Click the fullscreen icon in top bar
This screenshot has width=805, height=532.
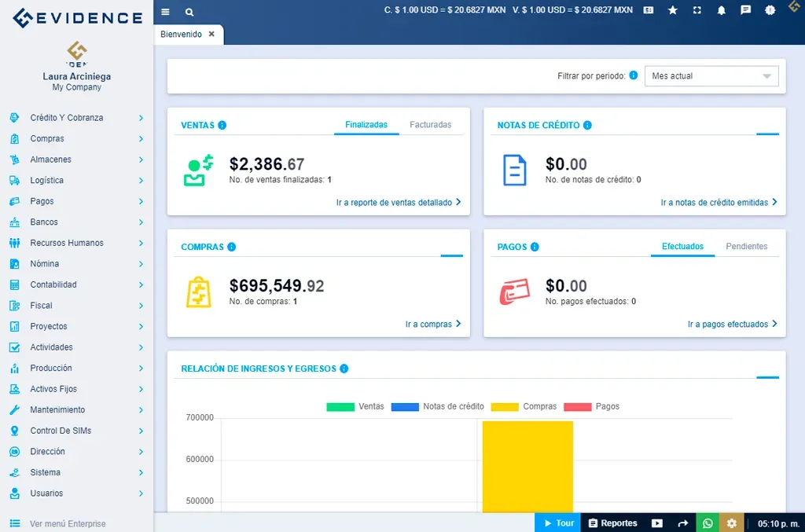[697, 11]
